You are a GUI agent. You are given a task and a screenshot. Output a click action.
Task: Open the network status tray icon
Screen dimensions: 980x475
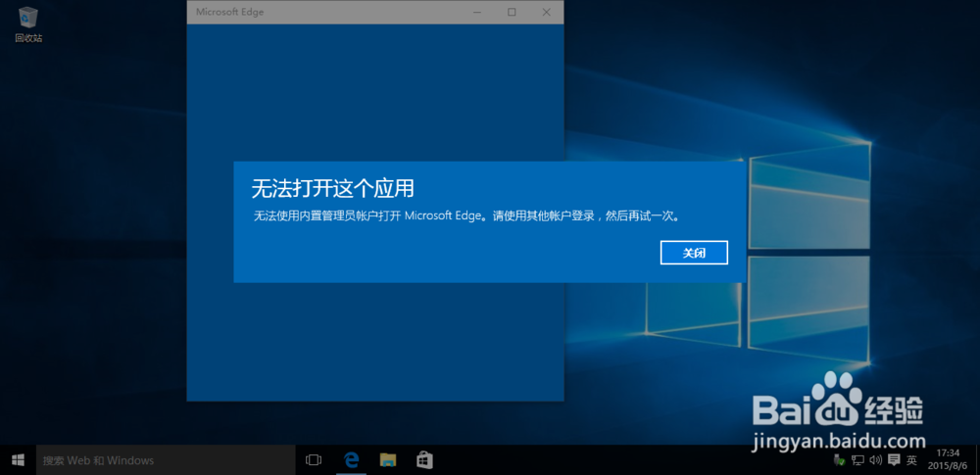coord(858,460)
